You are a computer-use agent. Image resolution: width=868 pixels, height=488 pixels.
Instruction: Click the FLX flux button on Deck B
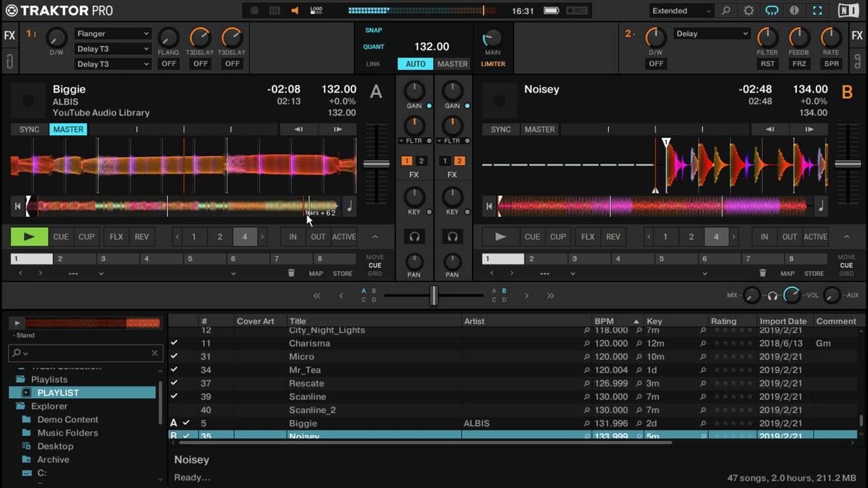pyautogui.click(x=588, y=237)
